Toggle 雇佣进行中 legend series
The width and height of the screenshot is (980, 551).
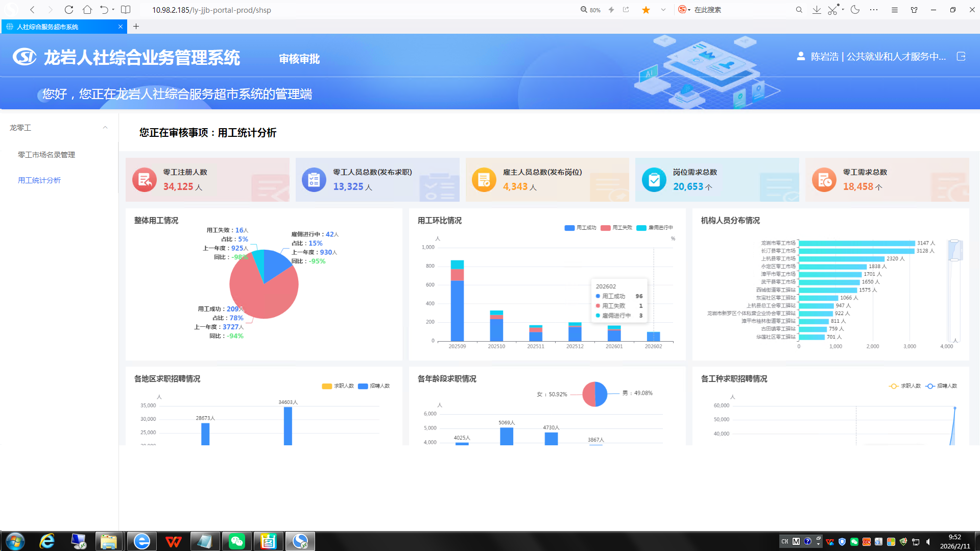(x=655, y=228)
